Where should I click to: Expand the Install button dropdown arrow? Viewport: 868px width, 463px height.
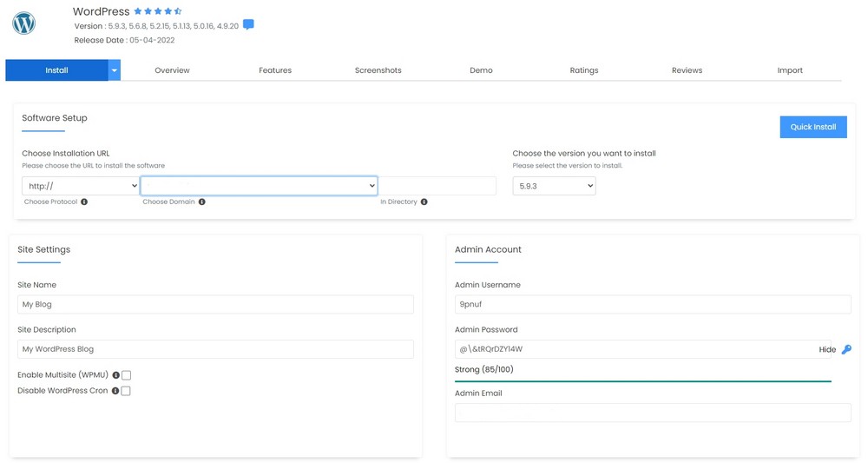click(x=115, y=70)
